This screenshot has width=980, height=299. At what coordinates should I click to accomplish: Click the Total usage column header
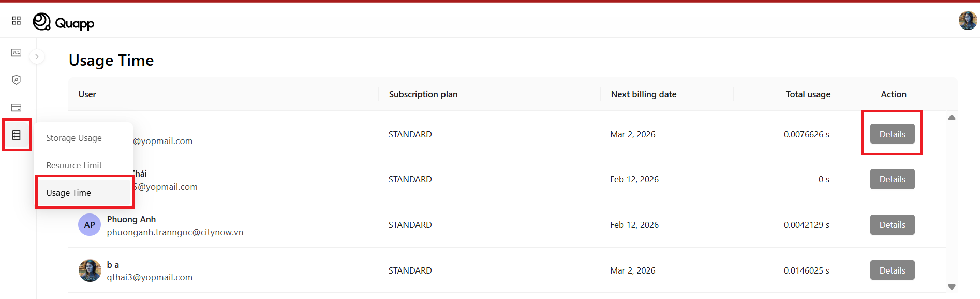point(808,94)
